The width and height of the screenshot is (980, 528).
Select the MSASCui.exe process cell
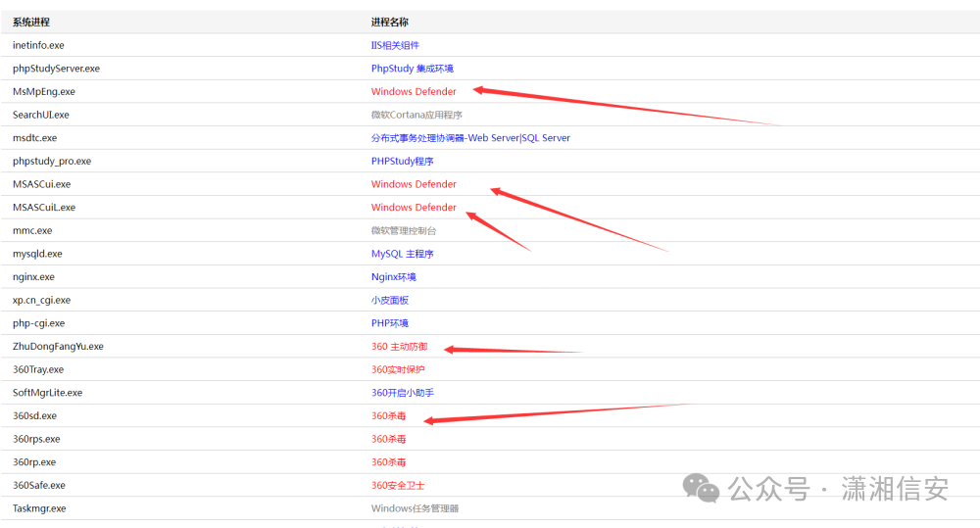click(x=42, y=184)
